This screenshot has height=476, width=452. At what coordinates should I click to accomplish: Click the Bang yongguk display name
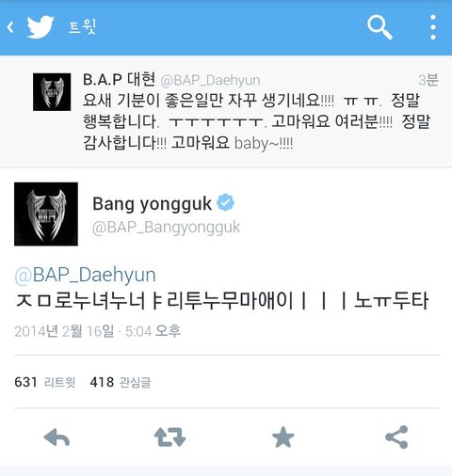pos(152,204)
